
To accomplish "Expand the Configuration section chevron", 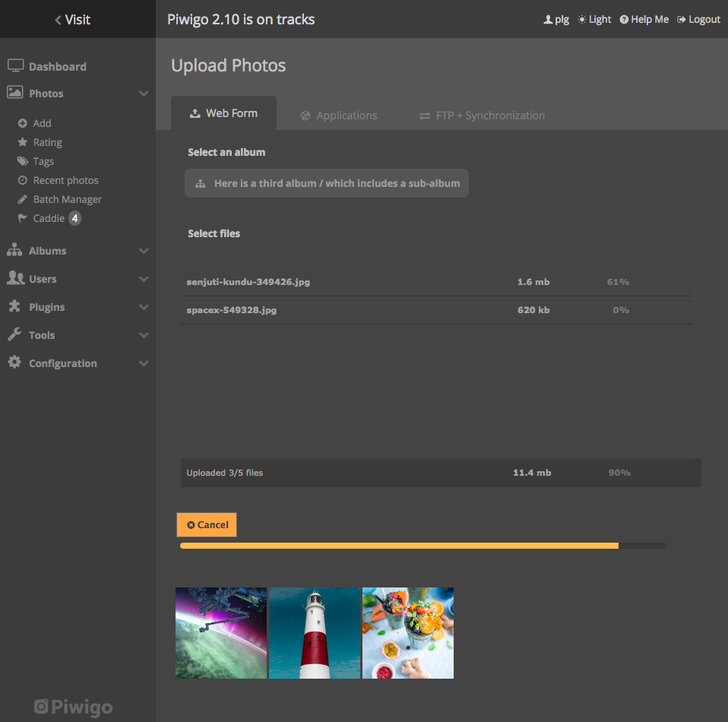I will click(x=144, y=363).
